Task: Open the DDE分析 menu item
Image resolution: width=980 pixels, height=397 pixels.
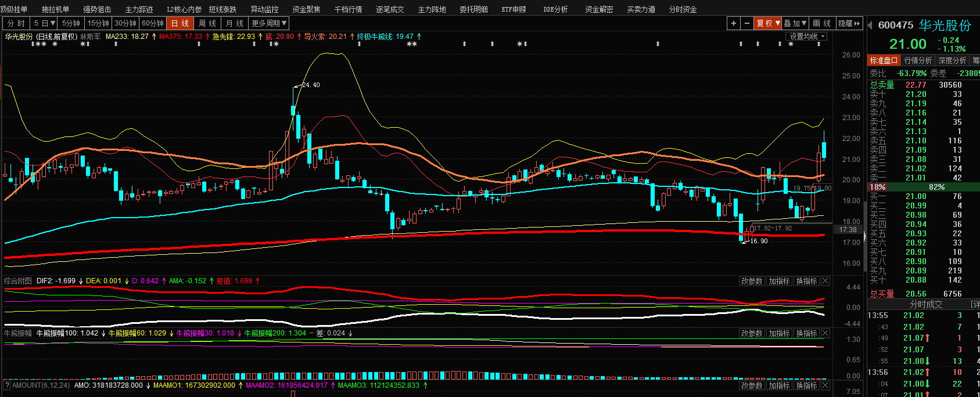Action: 556,9
